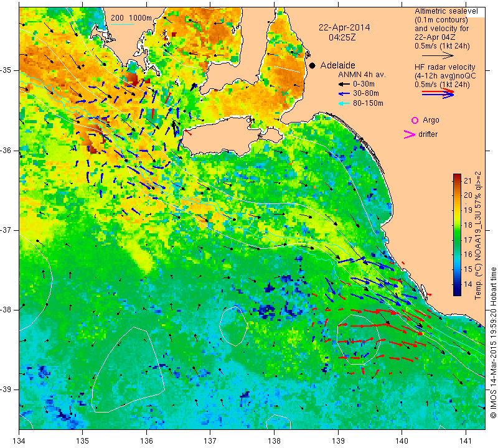Image resolution: width=498 pixels, height=448 pixels.
Task: Click the black Adelaide city dot marker
Action: tap(312, 66)
